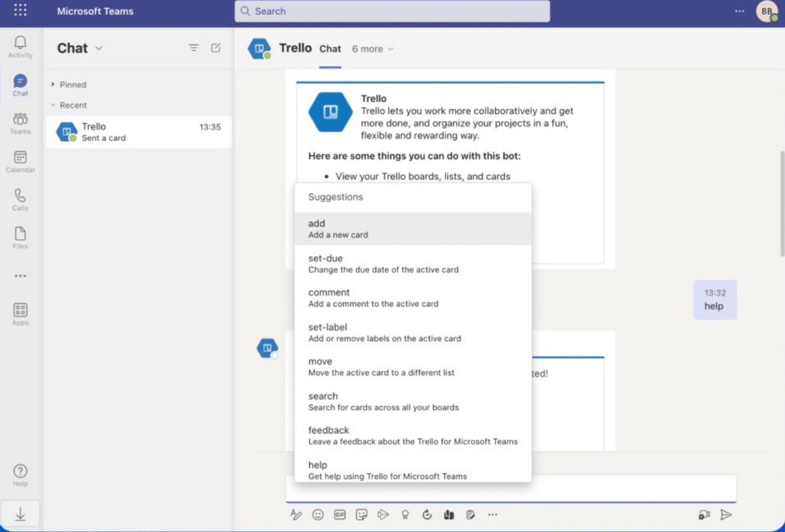The image size is (785, 532).
Task: Open the Chat header dropdown chevron
Action: (x=99, y=48)
